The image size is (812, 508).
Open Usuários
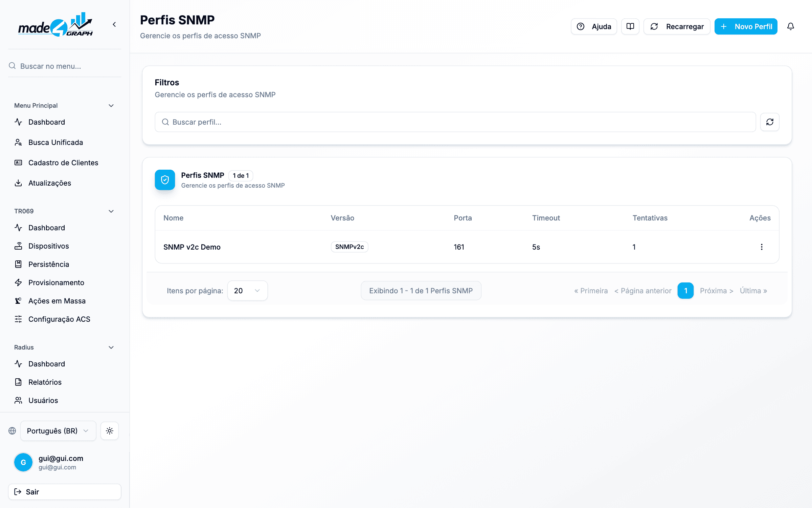click(64, 400)
